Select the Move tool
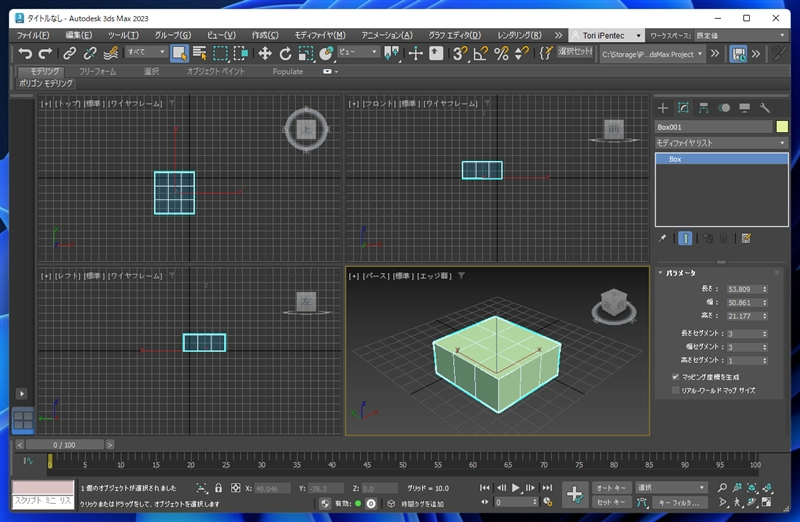The height and width of the screenshot is (522, 800). click(x=264, y=53)
